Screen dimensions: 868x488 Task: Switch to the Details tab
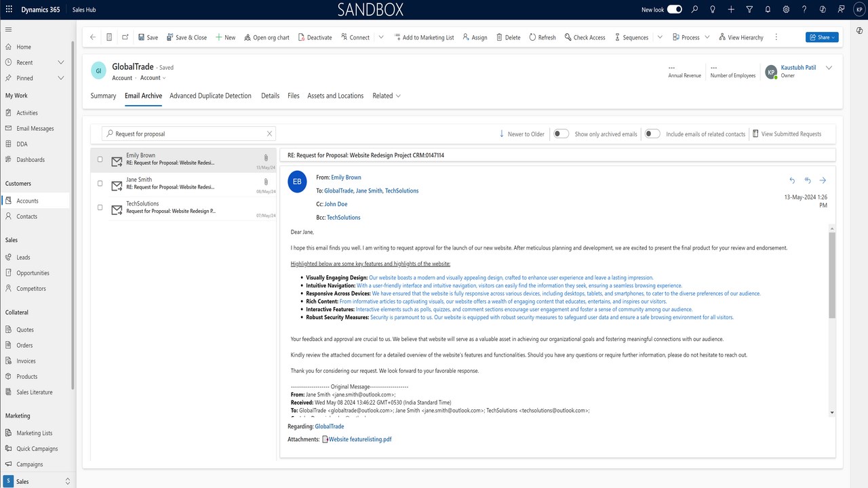[x=270, y=96]
